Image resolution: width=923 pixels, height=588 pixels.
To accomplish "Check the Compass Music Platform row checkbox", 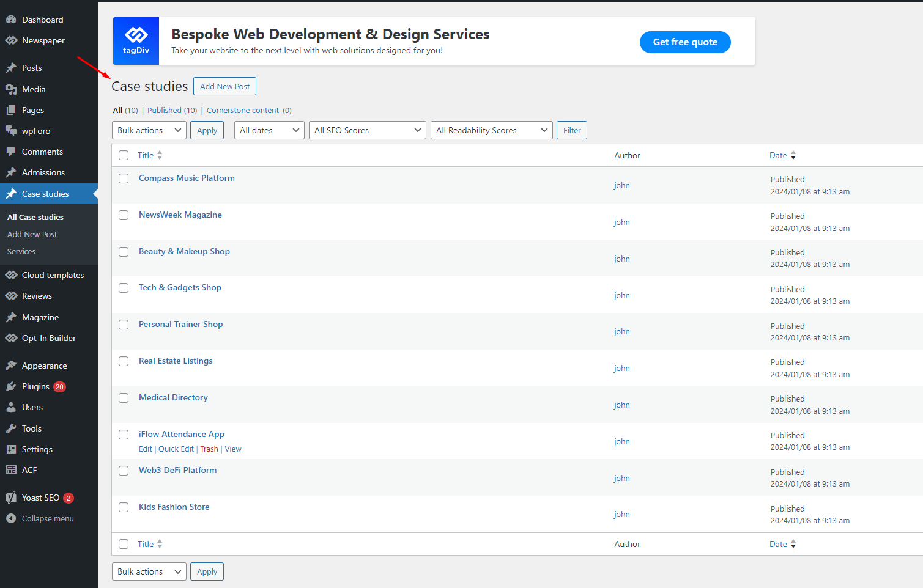I will 124,178.
